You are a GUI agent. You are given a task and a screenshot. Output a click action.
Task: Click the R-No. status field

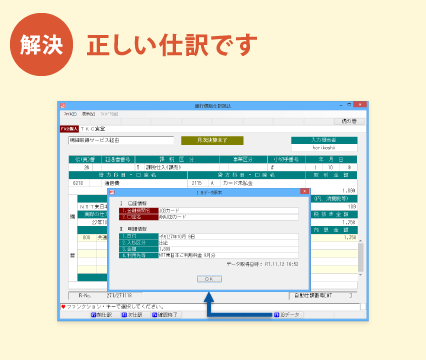105,295
